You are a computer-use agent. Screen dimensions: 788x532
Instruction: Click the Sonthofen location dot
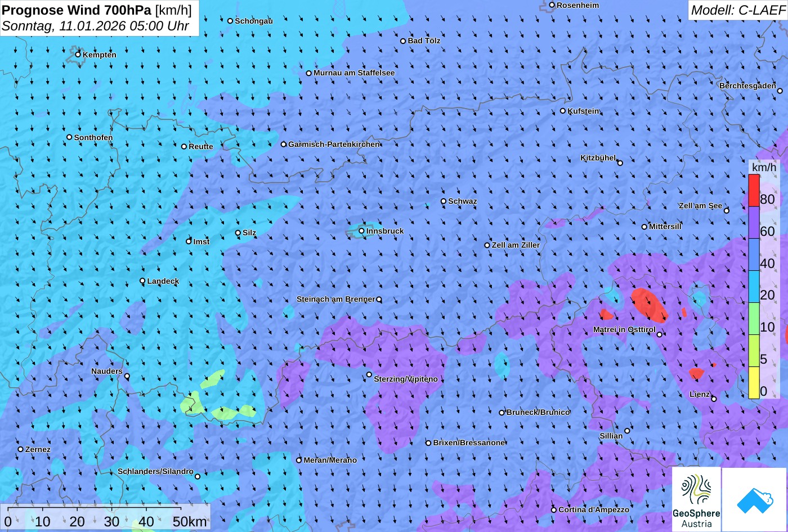70,137
